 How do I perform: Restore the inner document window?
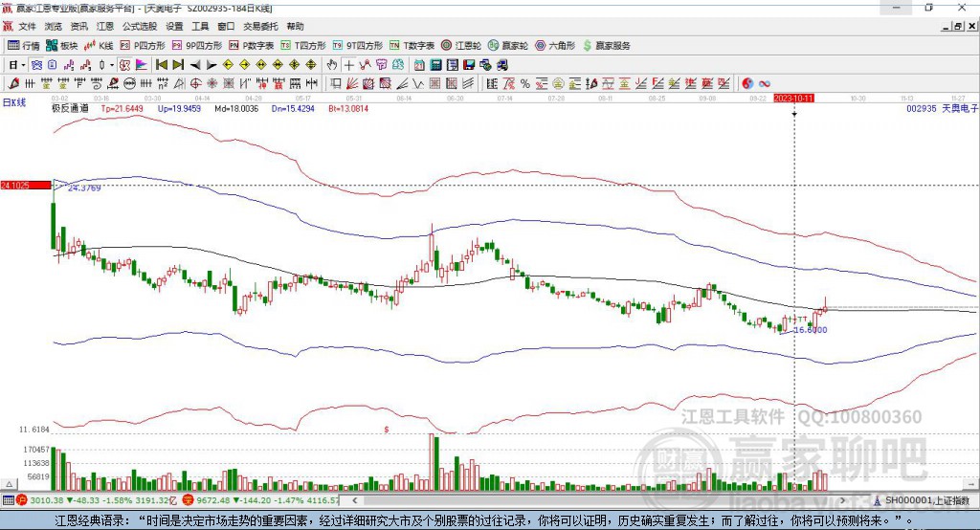958,26
